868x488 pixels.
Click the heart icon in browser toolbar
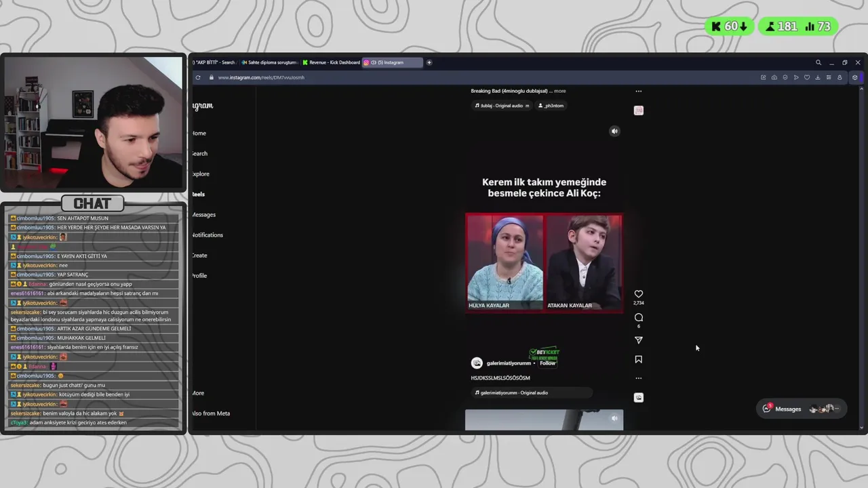807,77
